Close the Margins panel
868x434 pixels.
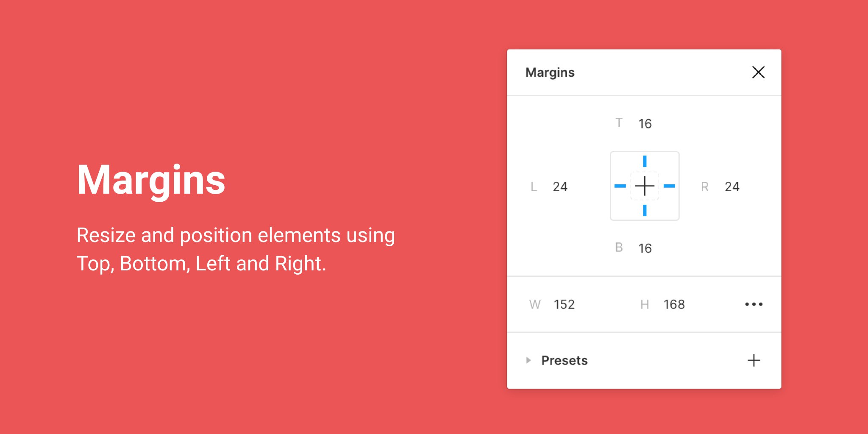click(758, 72)
